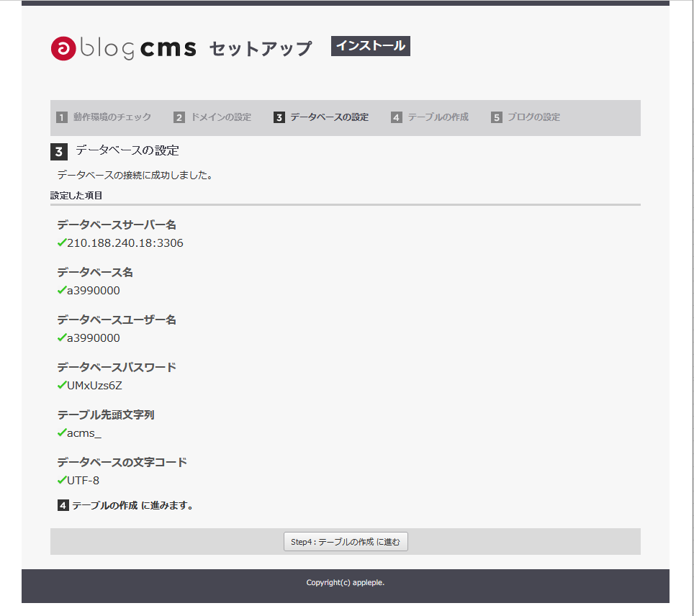Click the a-blog cms red logo icon
The width and height of the screenshot is (694, 616).
point(63,48)
